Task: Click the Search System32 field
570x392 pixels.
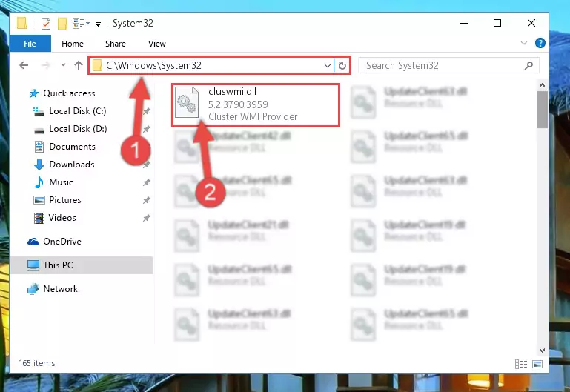Action: pos(449,65)
